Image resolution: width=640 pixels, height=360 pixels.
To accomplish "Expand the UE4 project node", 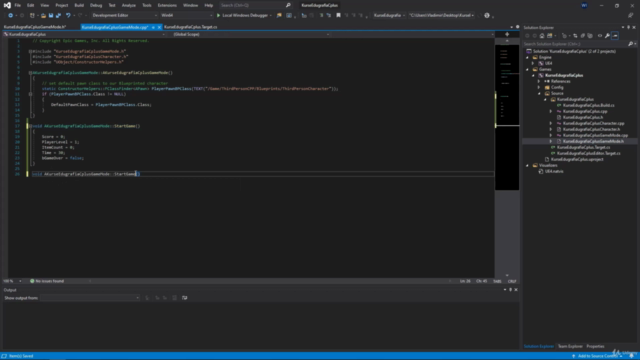I will click(x=533, y=64).
